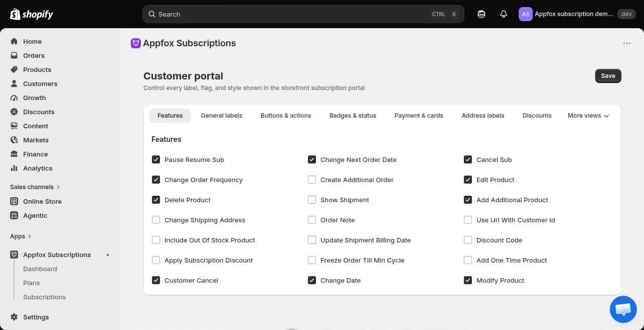This screenshot has width=644, height=330.
Task: Enable the Discount Code checkbox
Action: (468, 240)
